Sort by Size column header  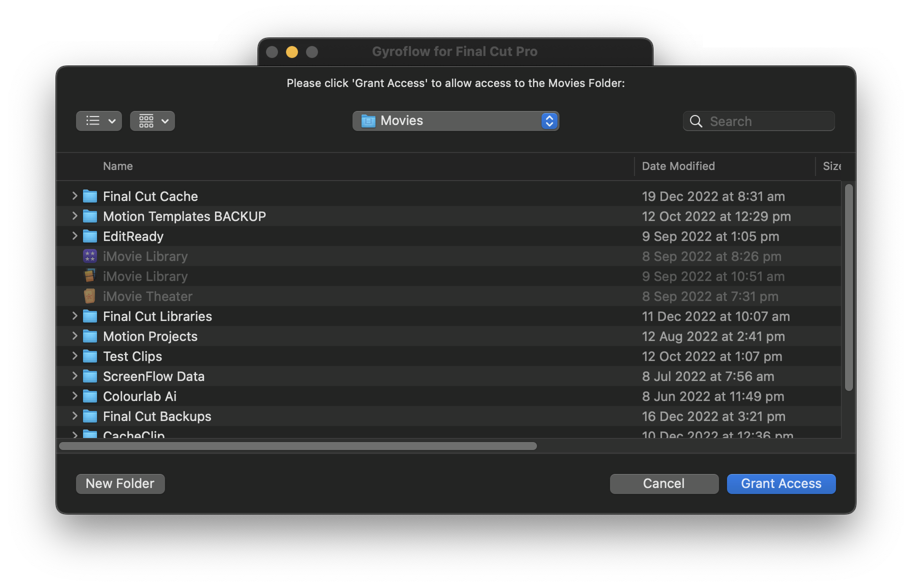coord(832,166)
